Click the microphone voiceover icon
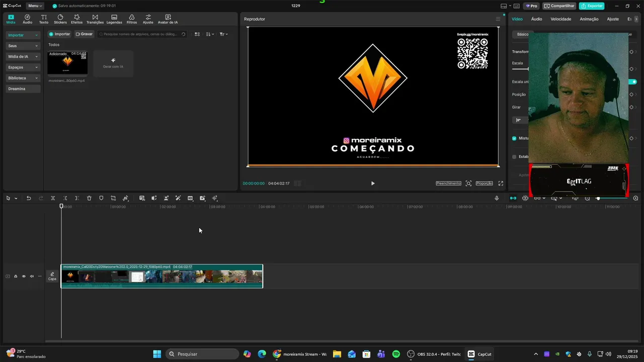This screenshot has width=644, height=362. click(x=497, y=198)
